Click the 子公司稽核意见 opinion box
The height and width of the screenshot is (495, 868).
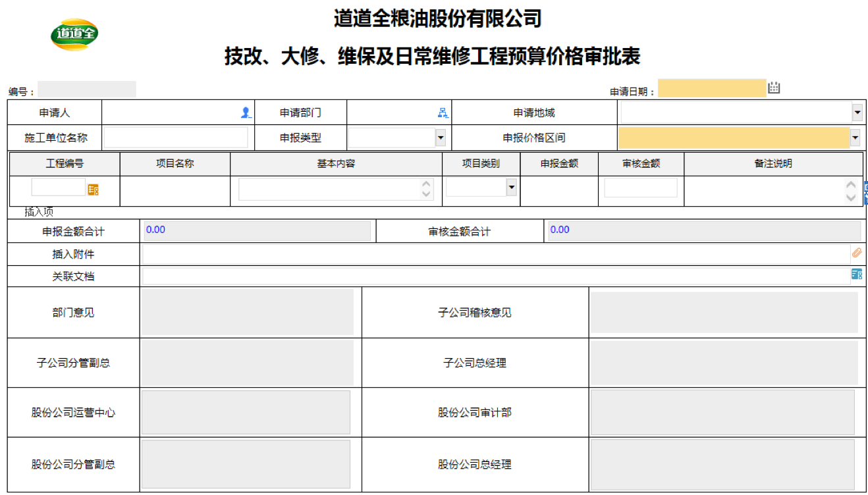(724, 313)
